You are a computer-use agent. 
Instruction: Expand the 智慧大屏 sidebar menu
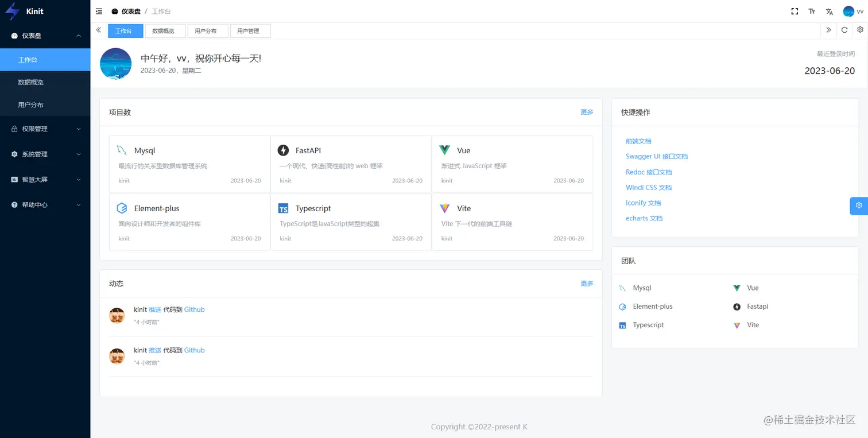(45, 180)
